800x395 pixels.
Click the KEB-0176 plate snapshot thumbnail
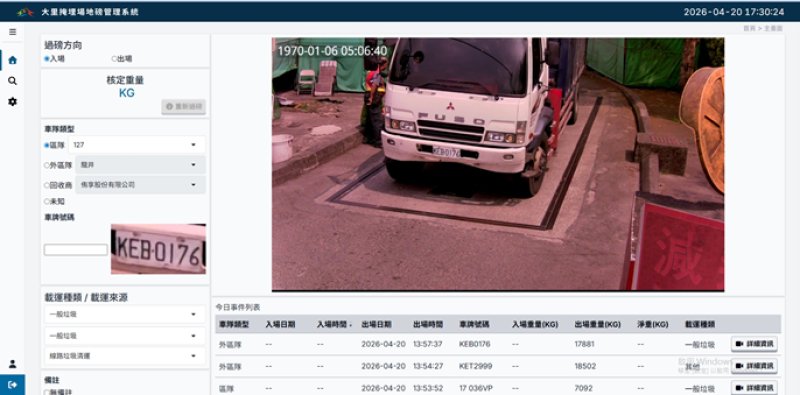point(159,249)
